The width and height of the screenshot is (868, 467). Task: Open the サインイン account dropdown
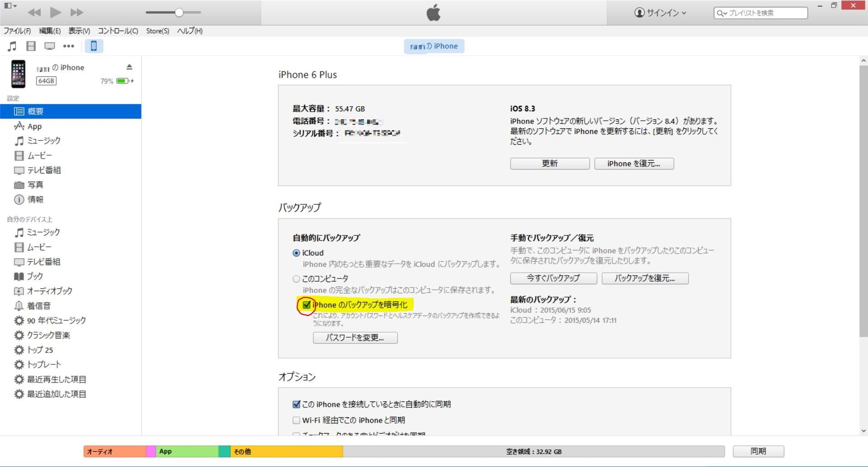(x=660, y=13)
